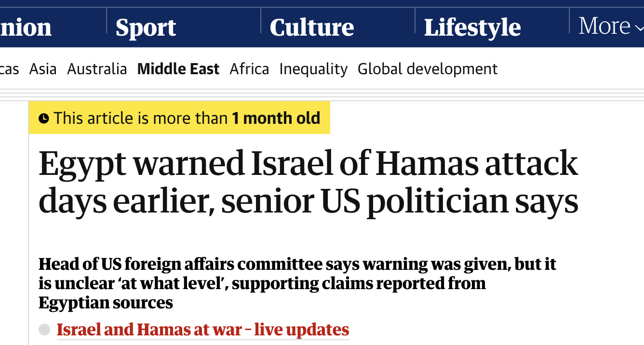Open the Culture section tab
Image resolution: width=644 pixels, height=345 pixels.
pos(312,28)
